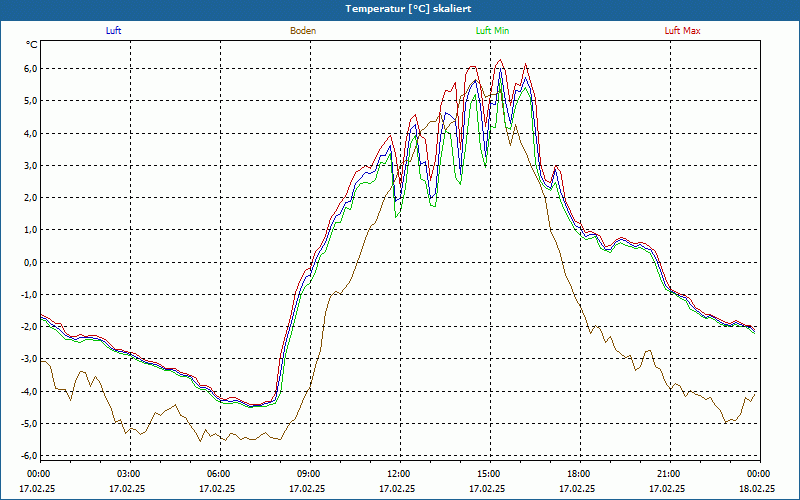Click the Luft Max legend label
800x500 pixels.
[x=682, y=31]
